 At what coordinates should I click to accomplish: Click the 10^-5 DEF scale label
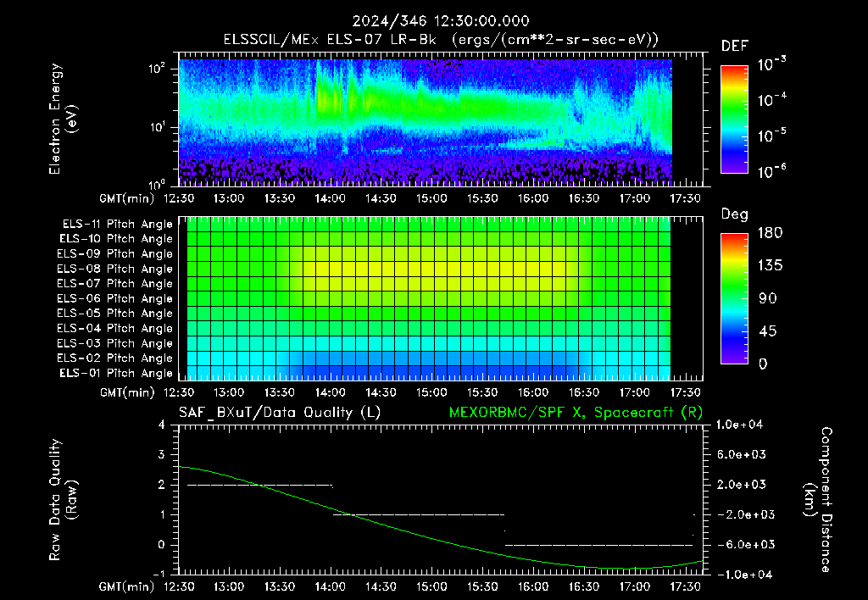(771, 135)
